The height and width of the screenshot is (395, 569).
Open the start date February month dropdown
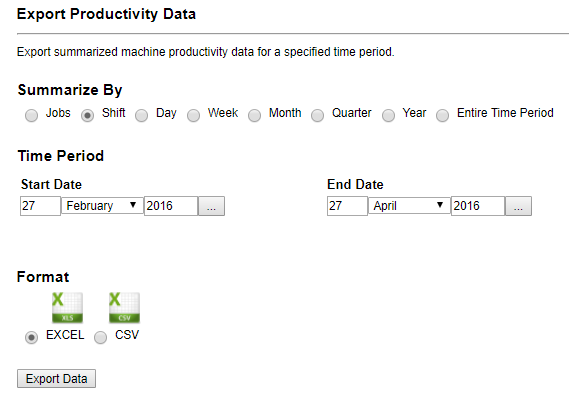click(102, 206)
